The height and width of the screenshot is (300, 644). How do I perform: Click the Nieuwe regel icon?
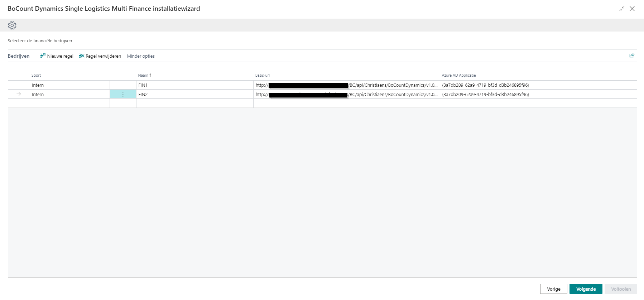coord(43,56)
